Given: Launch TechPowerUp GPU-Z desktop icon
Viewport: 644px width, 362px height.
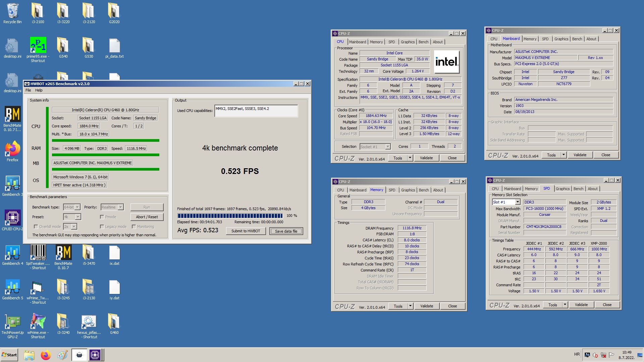Looking at the screenshot, I should pos(12,326).
